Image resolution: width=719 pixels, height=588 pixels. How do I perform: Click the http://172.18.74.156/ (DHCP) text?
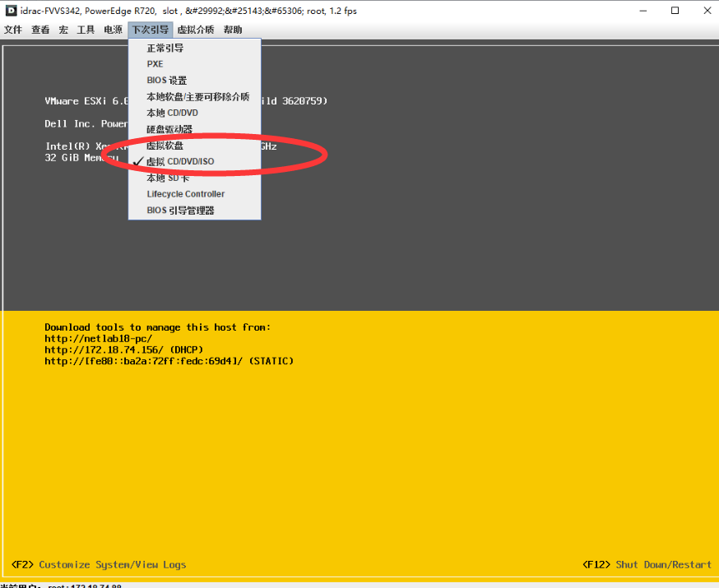(123, 350)
